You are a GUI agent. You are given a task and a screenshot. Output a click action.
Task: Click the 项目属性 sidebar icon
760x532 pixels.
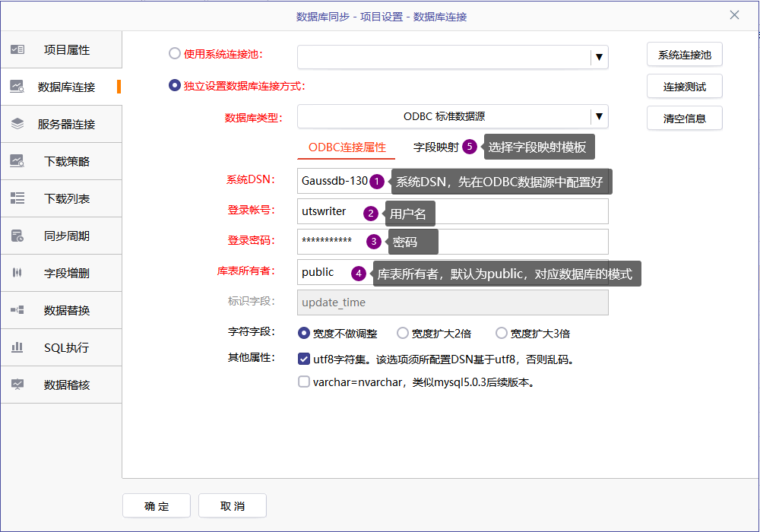click(17, 49)
